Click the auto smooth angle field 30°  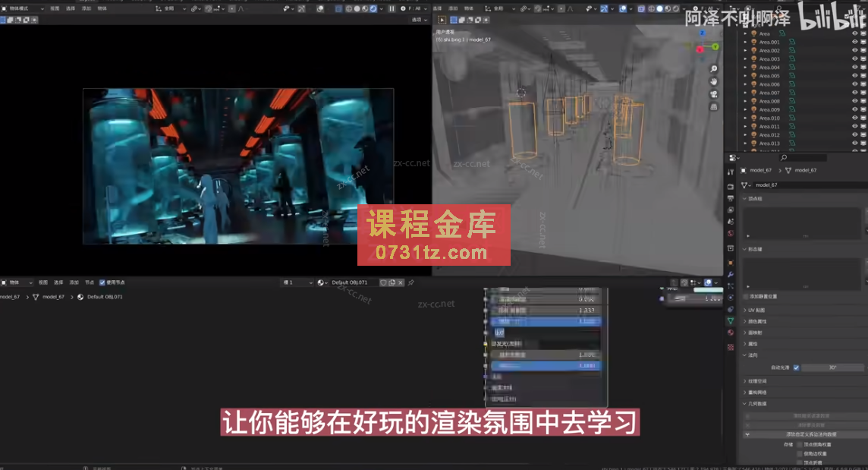click(x=833, y=367)
